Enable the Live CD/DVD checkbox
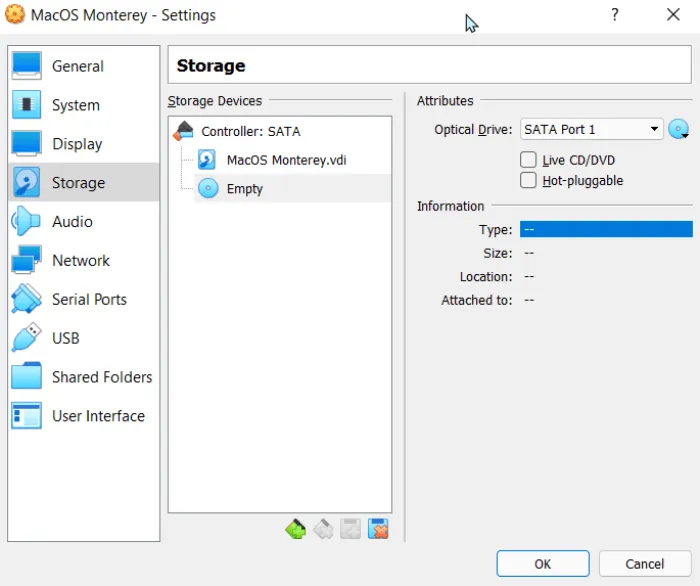This screenshot has width=700, height=586. 528,160
